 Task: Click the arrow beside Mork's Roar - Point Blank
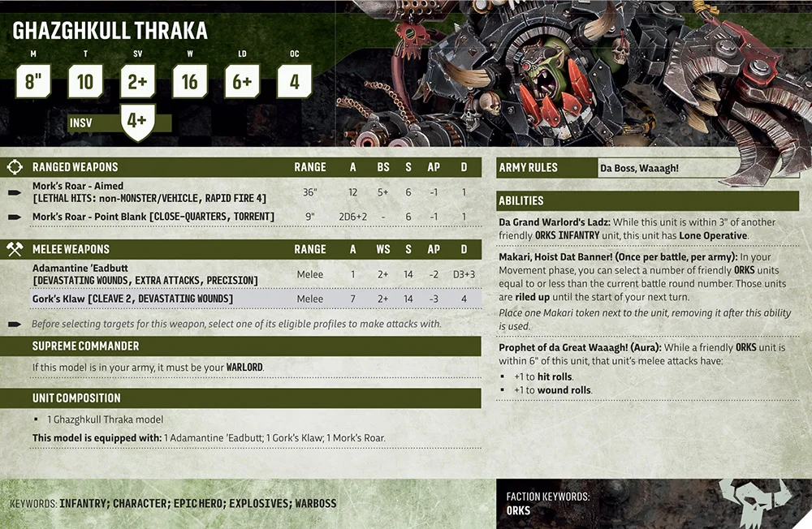(15, 217)
